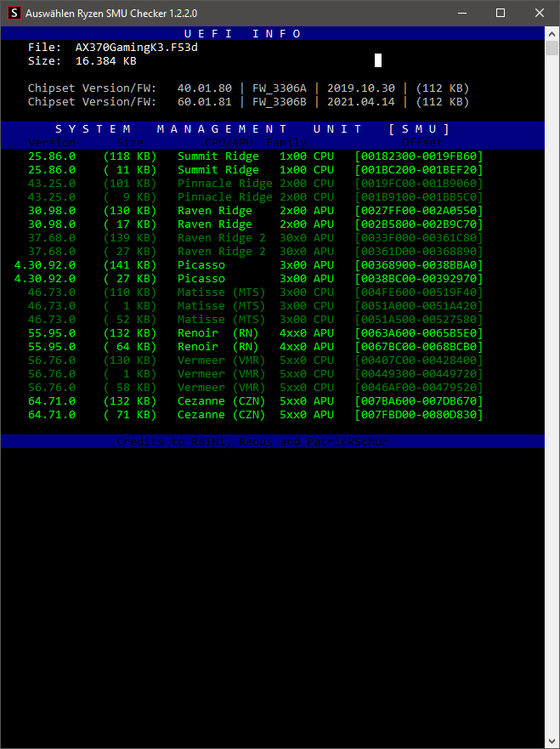Select Cezanne (CZN) 71 KB row

[x=256, y=415]
